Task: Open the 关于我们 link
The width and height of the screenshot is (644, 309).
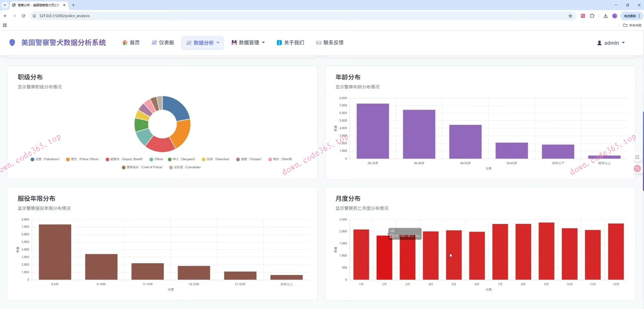Action: tap(290, 43)
